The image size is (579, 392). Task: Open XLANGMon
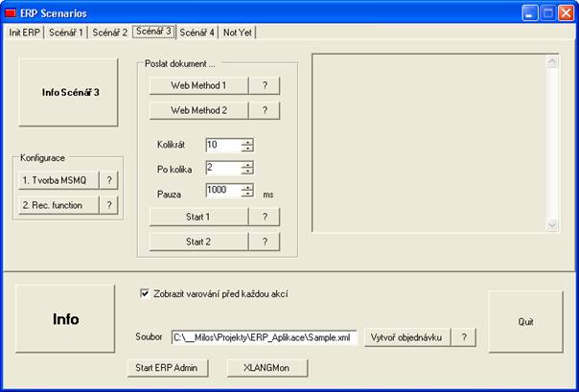point(267,368)
